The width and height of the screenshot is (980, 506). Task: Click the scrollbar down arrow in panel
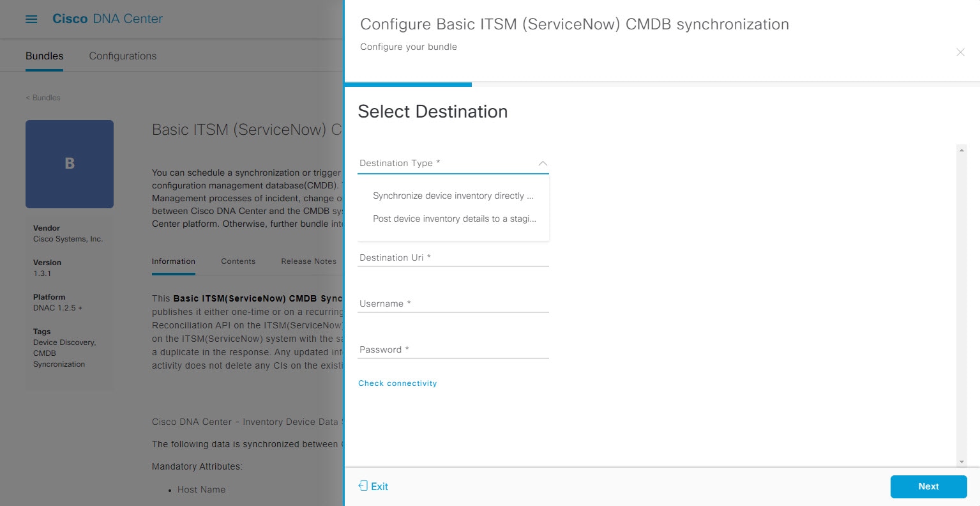(961, 462)
